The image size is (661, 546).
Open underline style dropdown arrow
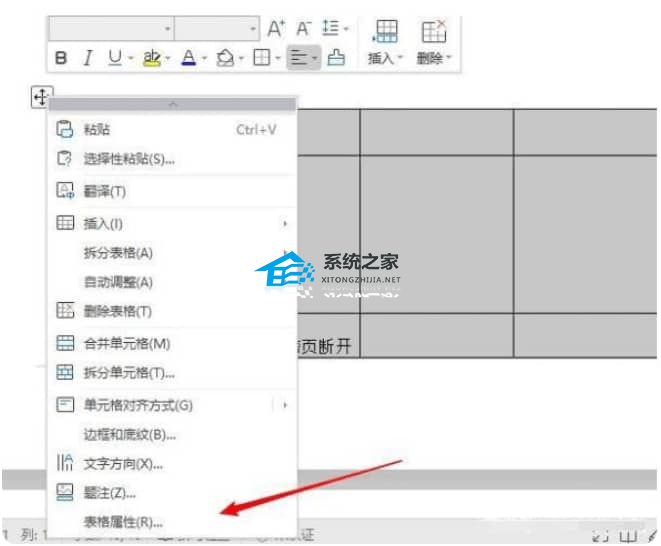[x=131, y=58]
